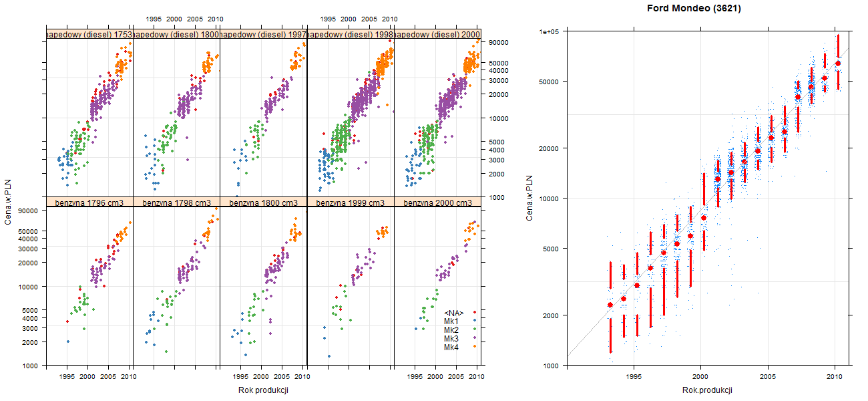Viewport: 868px width, 401px height.
Task: Click the '<NA>' legend entry
Action: tap(454, 313)
